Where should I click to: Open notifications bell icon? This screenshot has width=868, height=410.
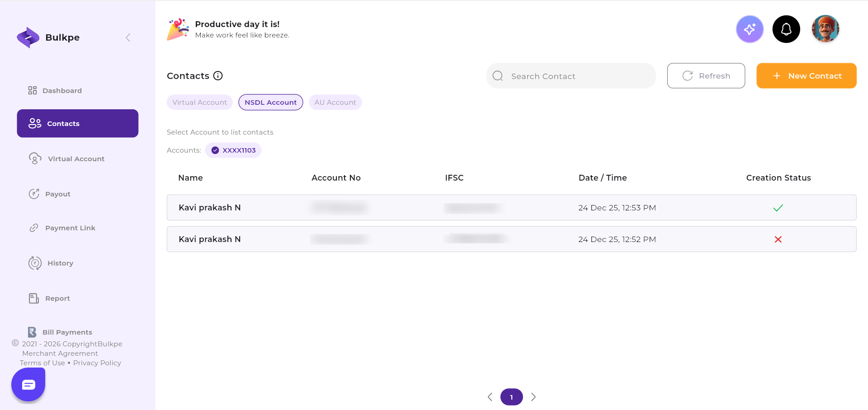pos(786,29)
